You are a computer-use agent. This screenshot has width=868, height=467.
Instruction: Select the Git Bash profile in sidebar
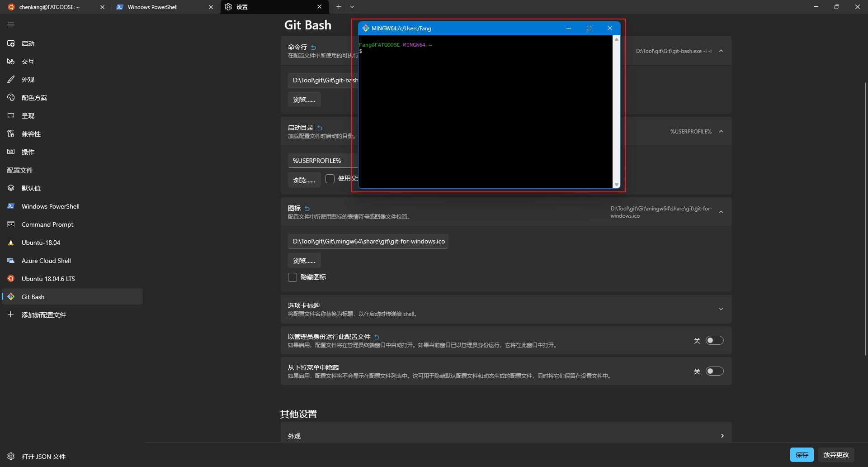click(x=72, y=297)
